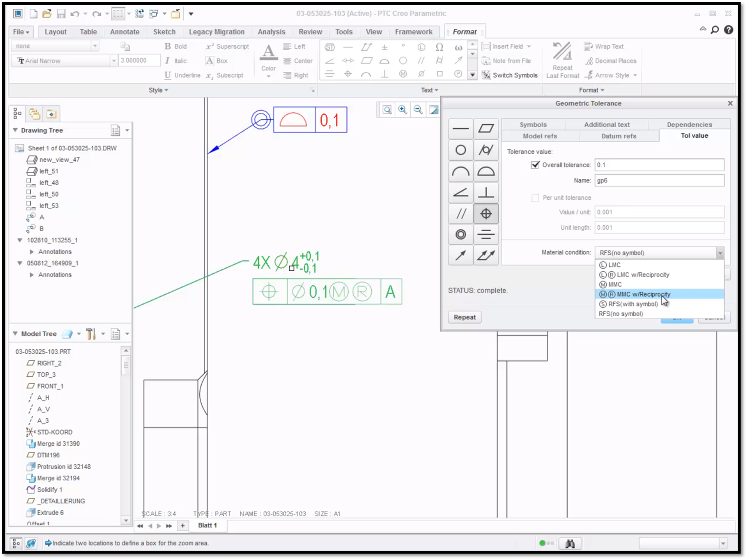Collapse the 102810_113255_1 tree node
Viewport: 747px width, 560px height.
20,240
